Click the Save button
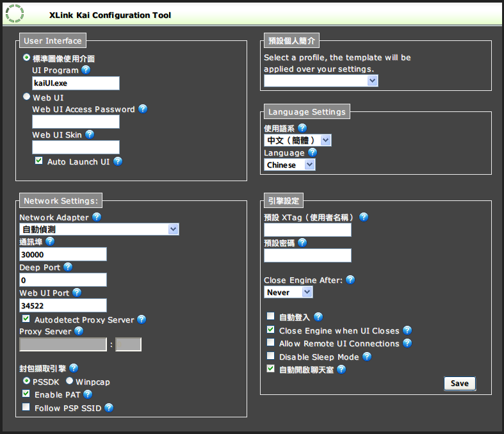This screenshot has width=504, height=434. [459, 383]
